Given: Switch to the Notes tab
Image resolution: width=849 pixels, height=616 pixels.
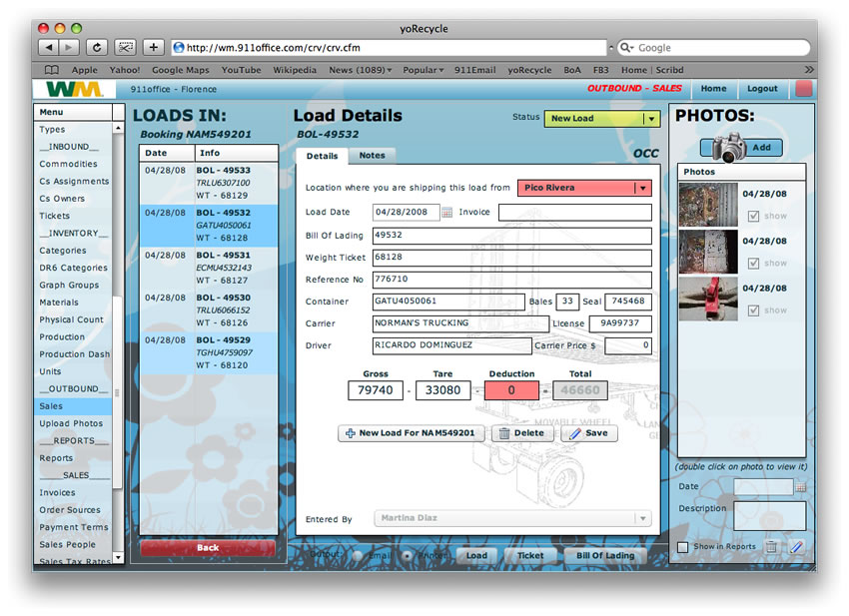Looking at the screenshot, I should (372, 156).
